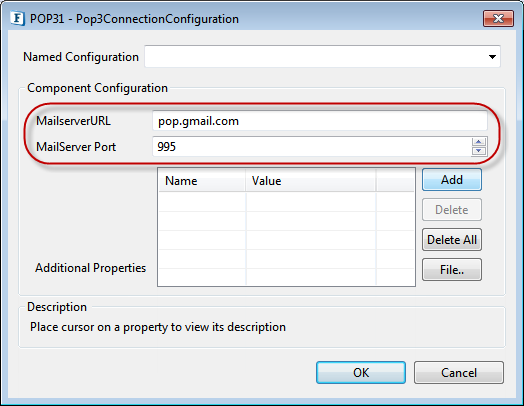524x406 pixels.
Task: Select first empty row under Name column
Action: tap(202, 202)
